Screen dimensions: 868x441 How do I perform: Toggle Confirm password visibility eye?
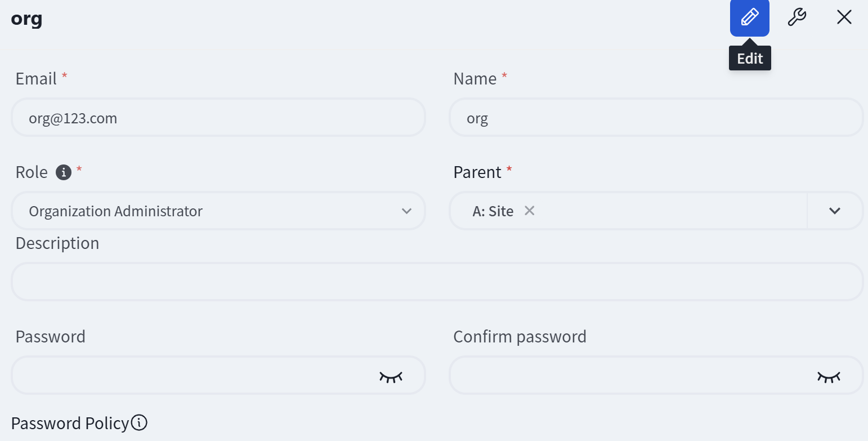[829, 376]
